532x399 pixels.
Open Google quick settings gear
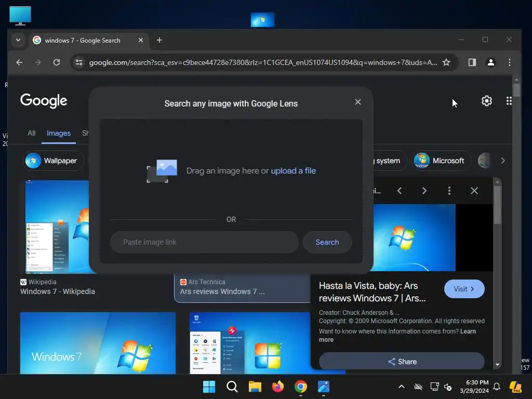coord(486,101)
